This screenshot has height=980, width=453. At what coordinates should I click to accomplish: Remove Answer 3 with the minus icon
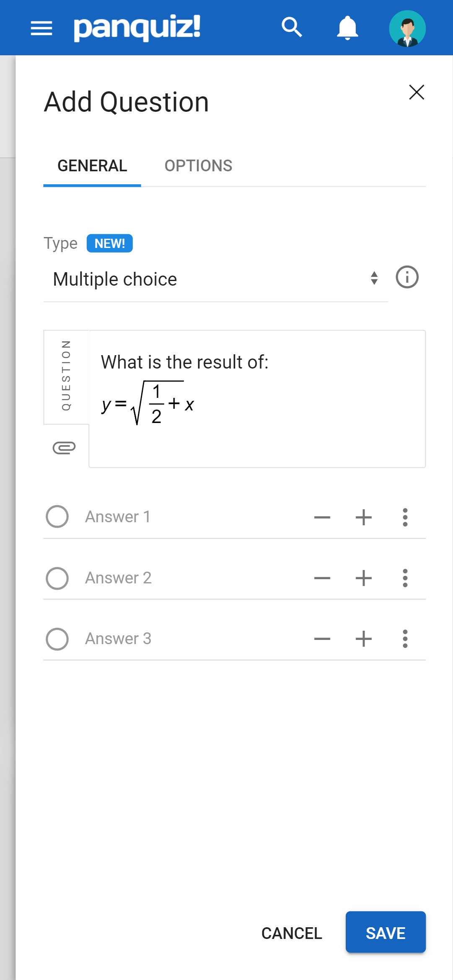coord(322,639)
